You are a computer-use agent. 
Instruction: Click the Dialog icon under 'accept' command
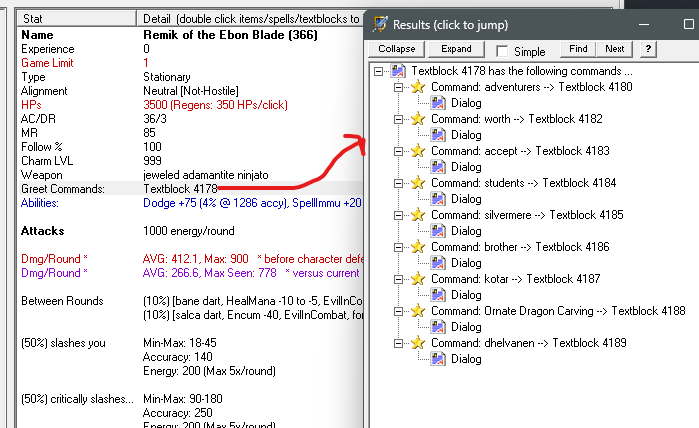[x=438, y=167]
